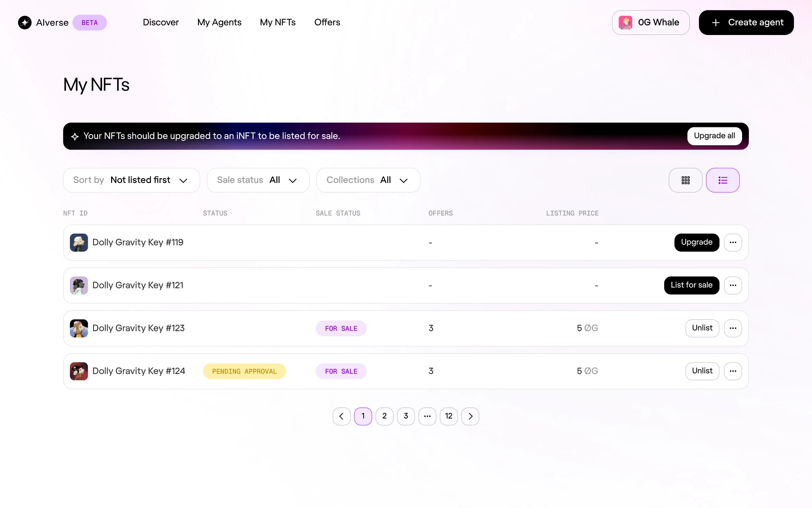
Task: Open the Discover page
Action: (x=161, y=22)
